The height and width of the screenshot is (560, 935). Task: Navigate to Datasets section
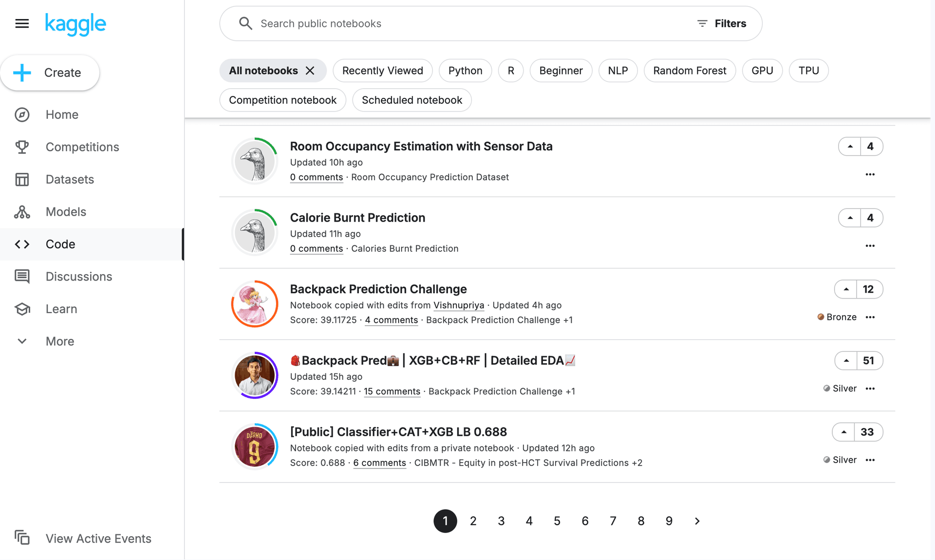[x=69, y=179]
